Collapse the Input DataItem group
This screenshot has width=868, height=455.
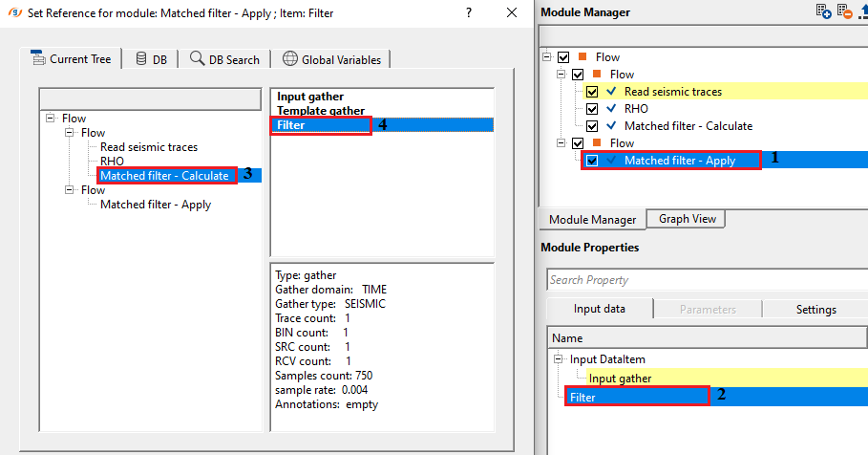pyautogui.click(x=558, y=359)
